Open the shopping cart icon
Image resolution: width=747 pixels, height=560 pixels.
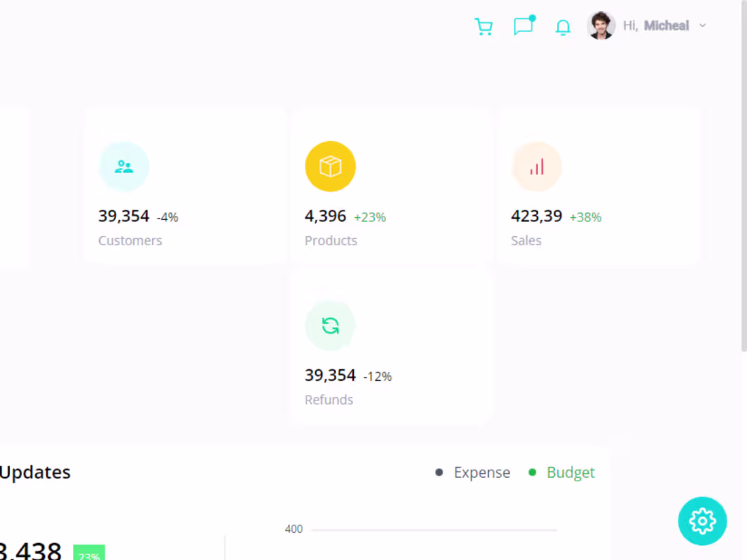point(484,26)
